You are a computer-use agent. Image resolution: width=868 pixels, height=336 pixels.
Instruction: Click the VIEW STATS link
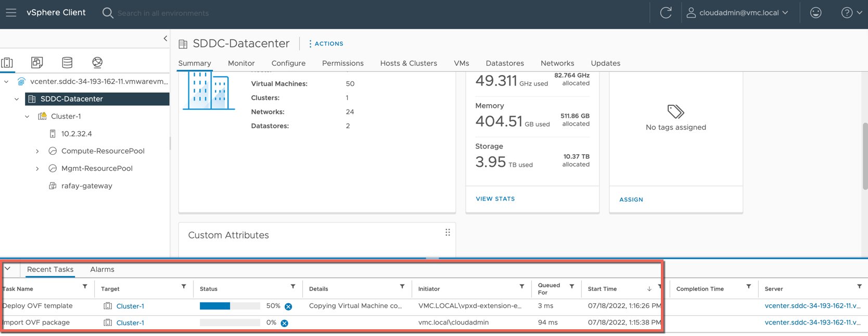(495, 199)
